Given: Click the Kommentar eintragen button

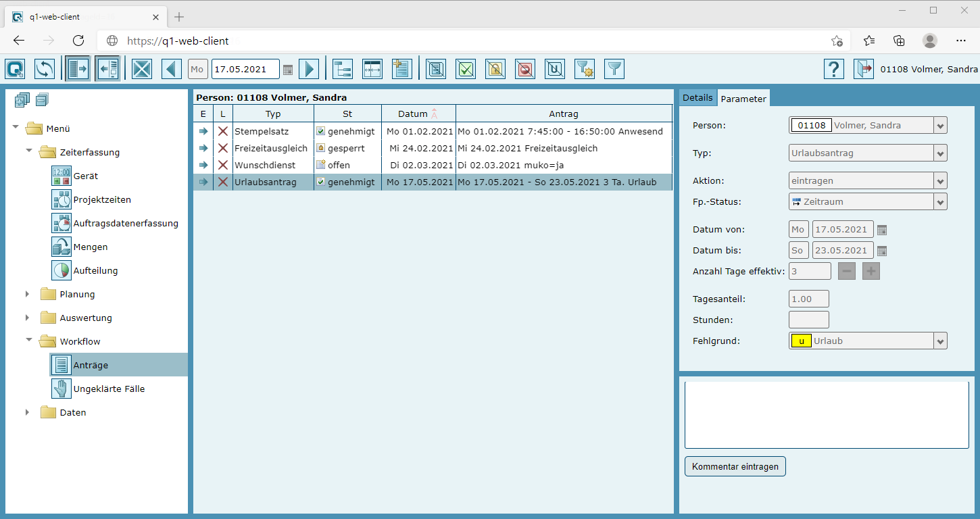Looking at the screenshot, I should point(735,466).
